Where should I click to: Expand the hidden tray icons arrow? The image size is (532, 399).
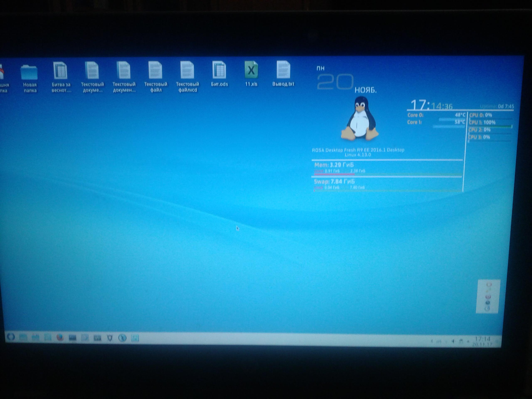tap(468, 341)
